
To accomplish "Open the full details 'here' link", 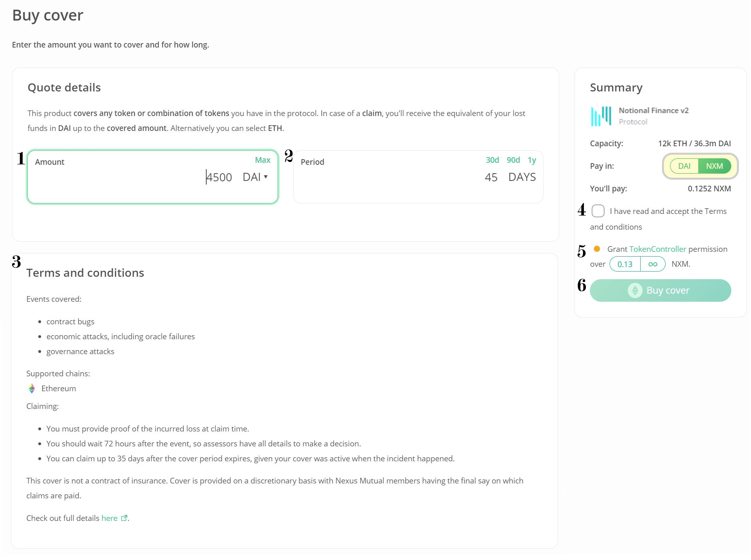I will pos(109,518).
